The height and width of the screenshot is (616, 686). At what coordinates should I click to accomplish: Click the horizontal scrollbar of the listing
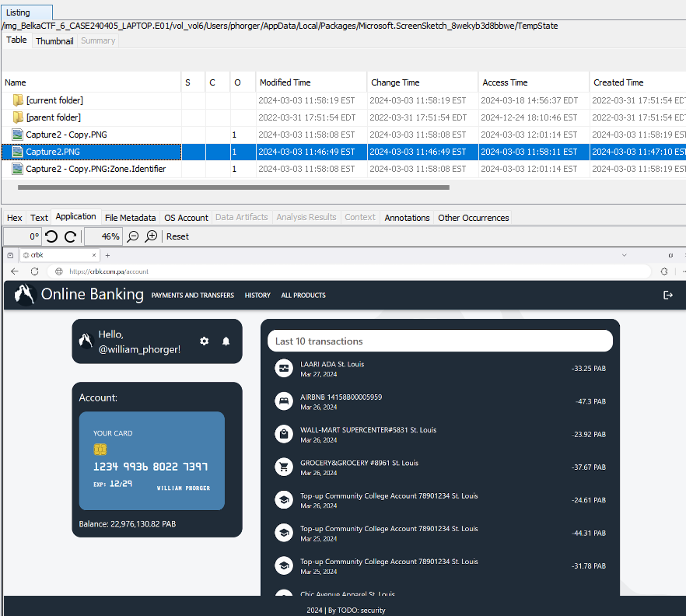233,187
